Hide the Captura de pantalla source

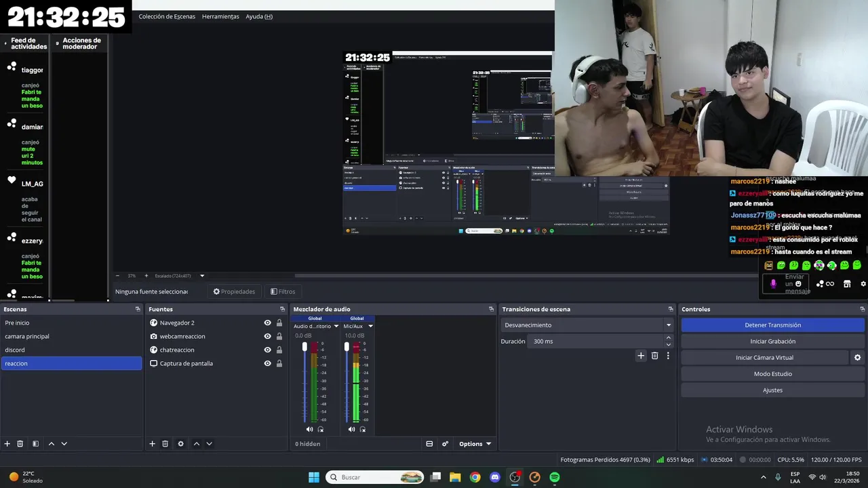[x=268, y=363]
